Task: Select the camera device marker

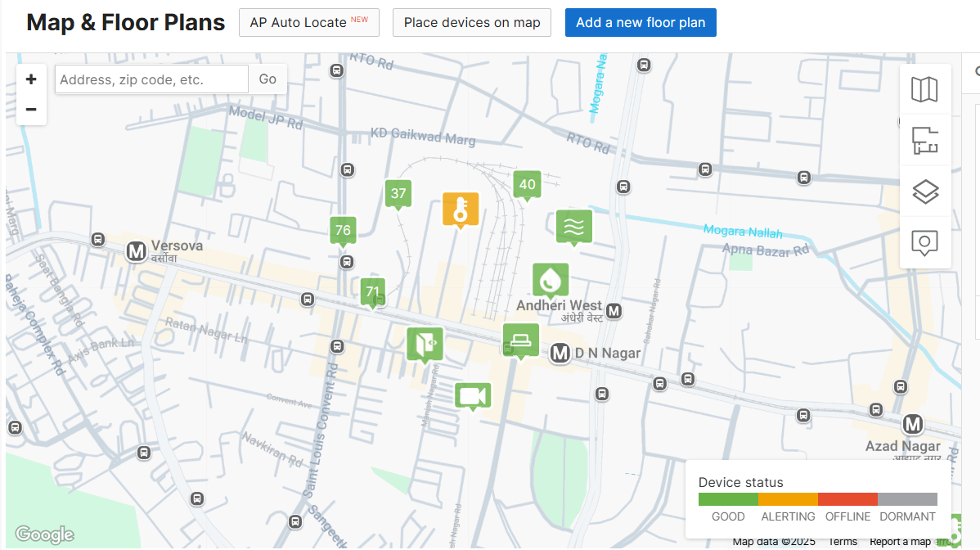Action: click(x=472, y=396)
